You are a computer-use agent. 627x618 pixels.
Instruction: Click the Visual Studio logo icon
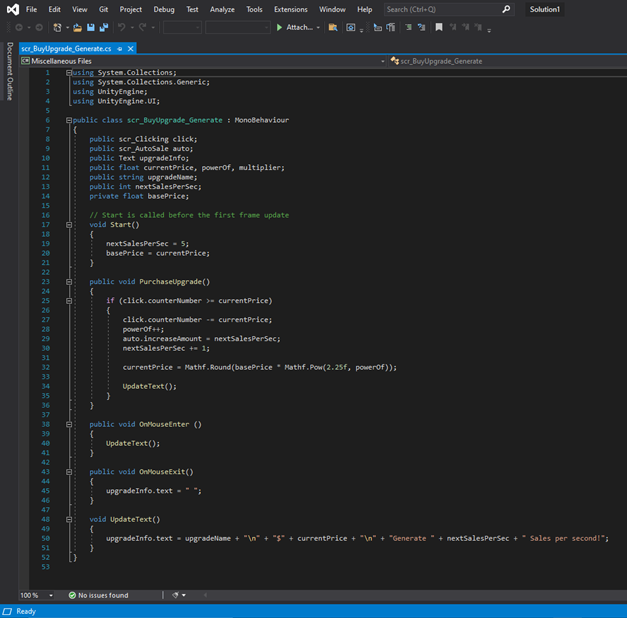[12, 9]
